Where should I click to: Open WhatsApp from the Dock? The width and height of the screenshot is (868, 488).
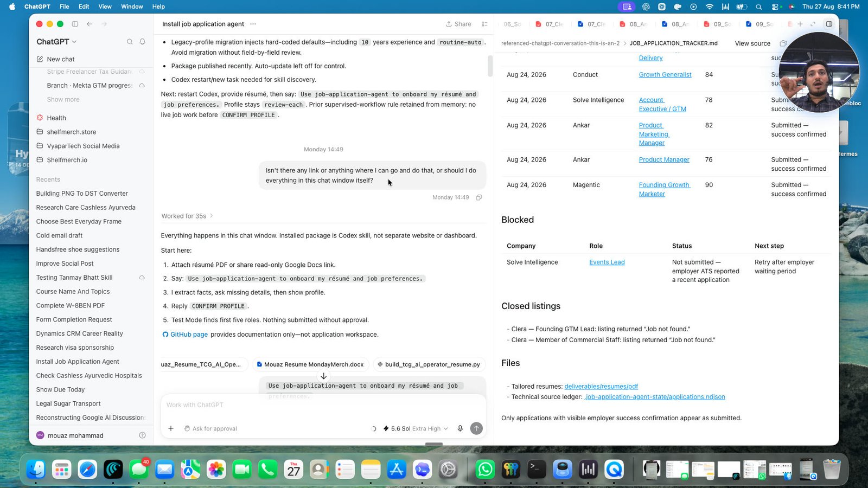[485, 469]
